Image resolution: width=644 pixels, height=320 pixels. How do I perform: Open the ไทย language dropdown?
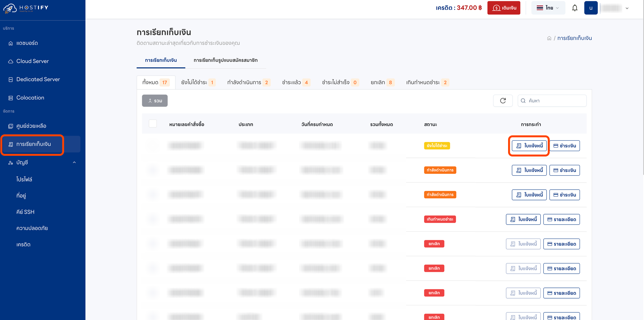548,8
